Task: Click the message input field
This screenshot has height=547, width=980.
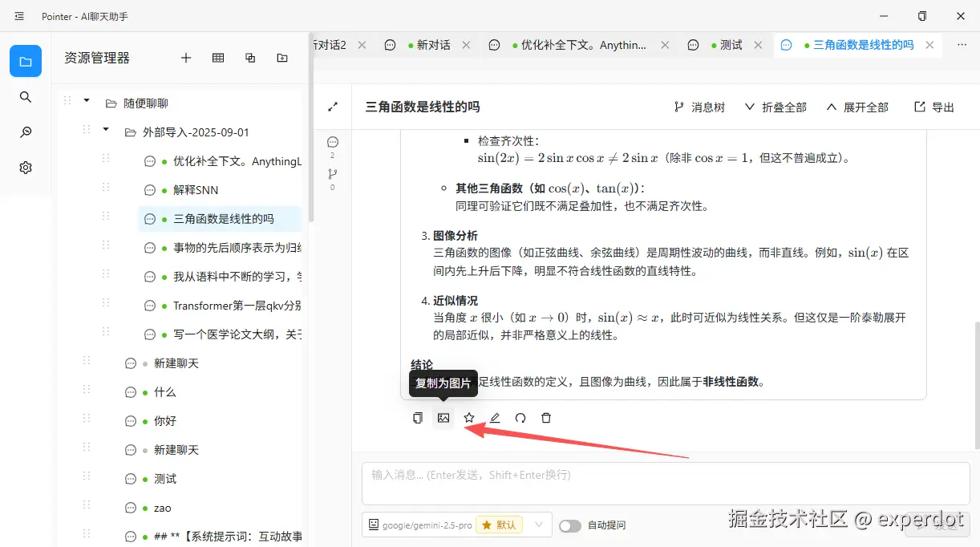Action: tap(666, 484)
